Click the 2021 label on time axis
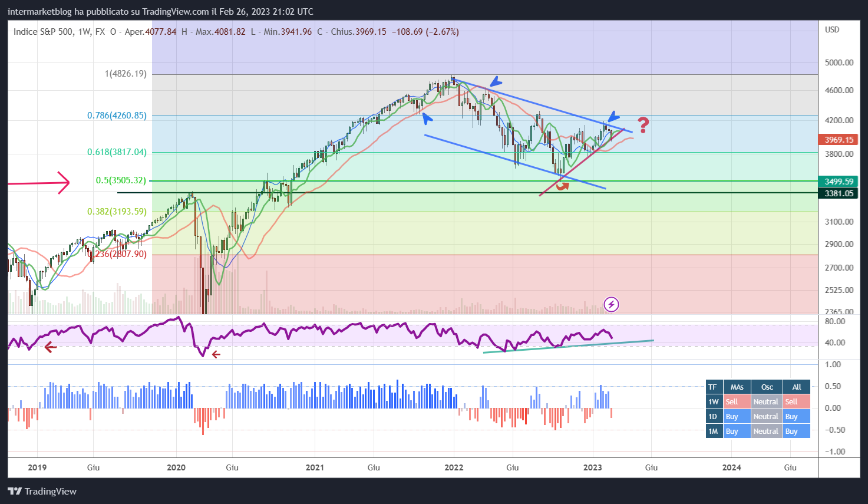This screenshot has width=868, height=504. click(x=315, y=467)
